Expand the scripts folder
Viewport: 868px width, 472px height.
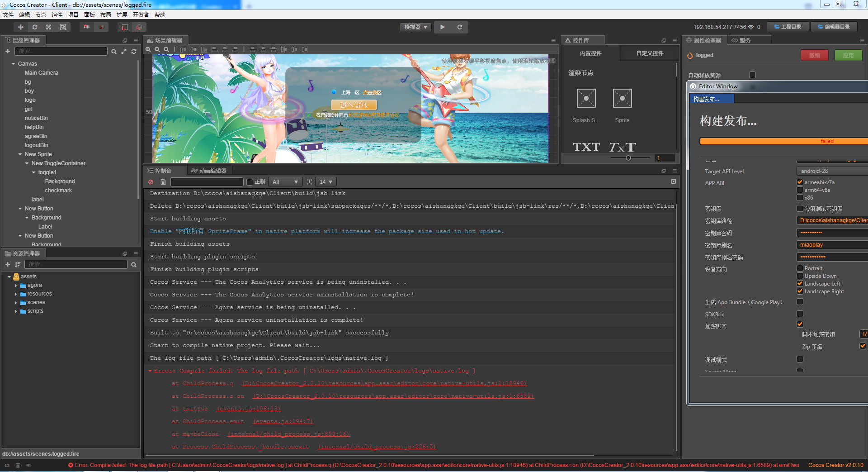pyautogui.click(x=16, y=311)
